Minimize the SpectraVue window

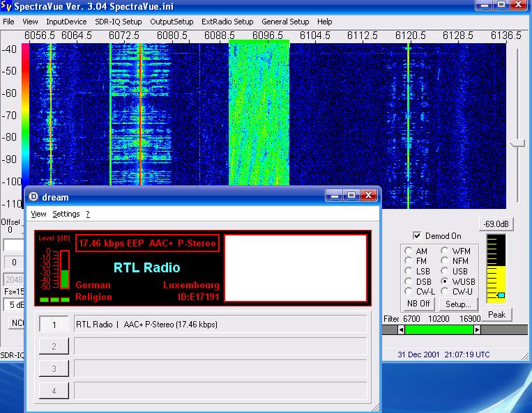(485, 5)
